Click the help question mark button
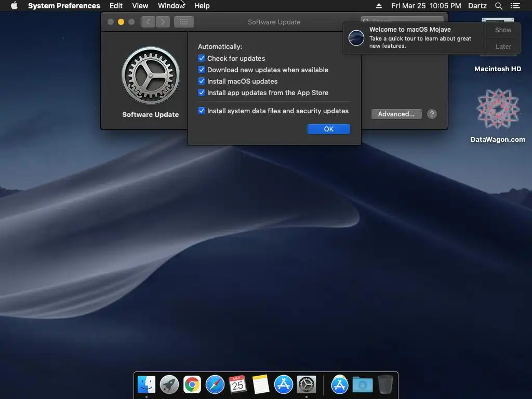The height and width of the screenshot is (399, 532). tap(432, 114)
